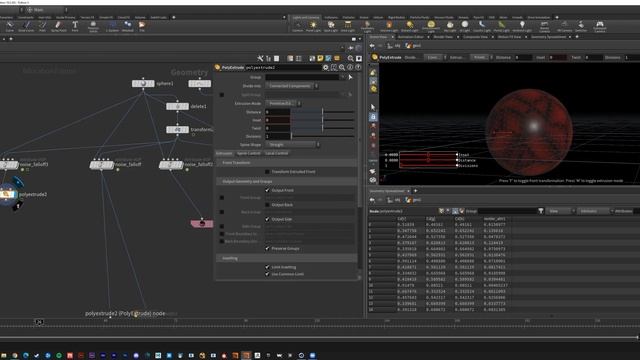Select the Draw Curve shelf tool
The height and width of the screenshot is (360, 640).
pyautogui.click(x=26, y=27)
